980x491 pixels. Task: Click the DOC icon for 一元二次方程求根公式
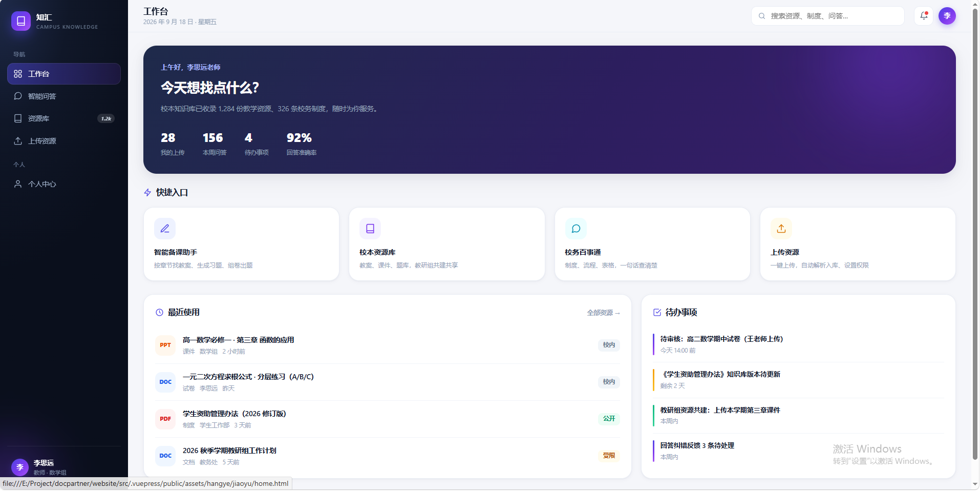pos(165,382)
